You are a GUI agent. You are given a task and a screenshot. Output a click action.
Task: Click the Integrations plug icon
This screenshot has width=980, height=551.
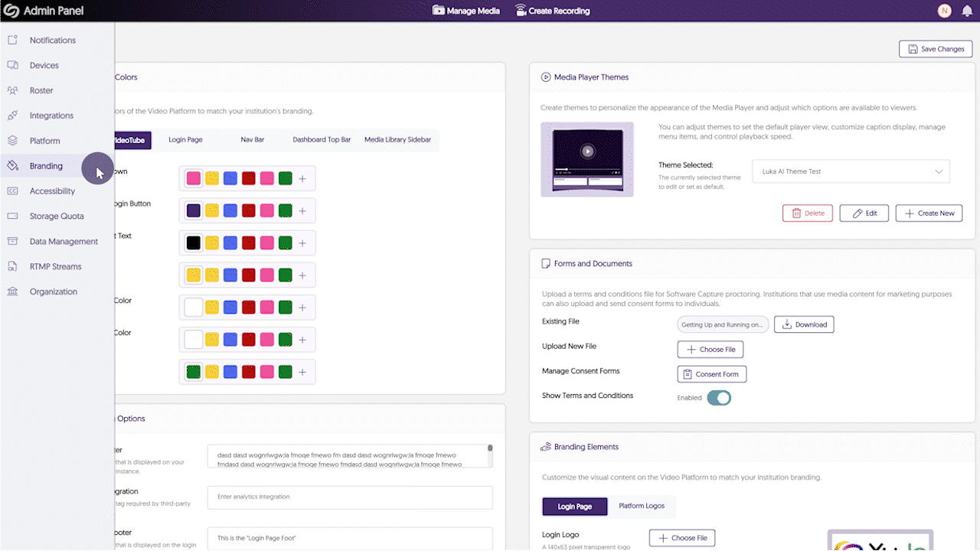(x=12, y=116)
